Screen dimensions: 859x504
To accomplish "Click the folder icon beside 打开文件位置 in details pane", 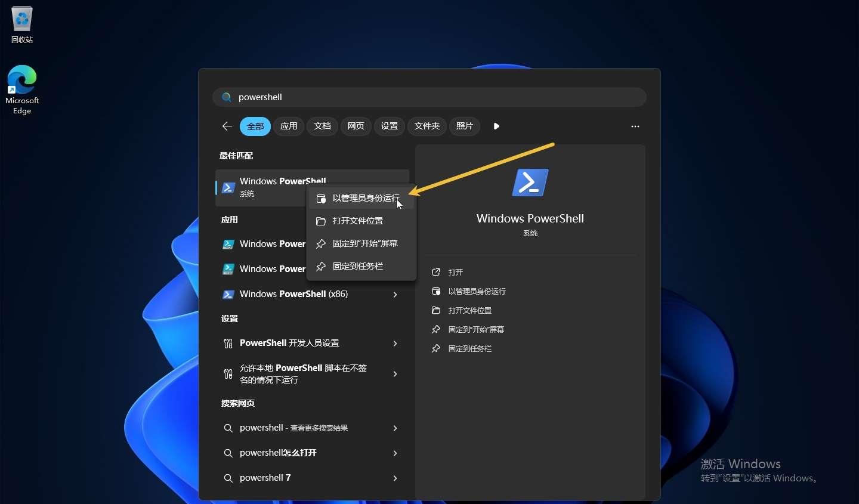I will pos(436,310).
